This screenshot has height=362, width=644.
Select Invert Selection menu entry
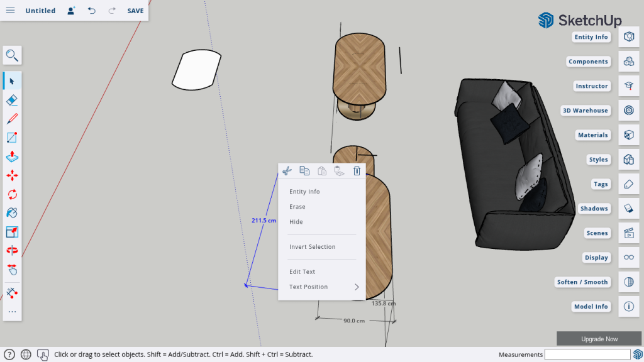(312, 247)
